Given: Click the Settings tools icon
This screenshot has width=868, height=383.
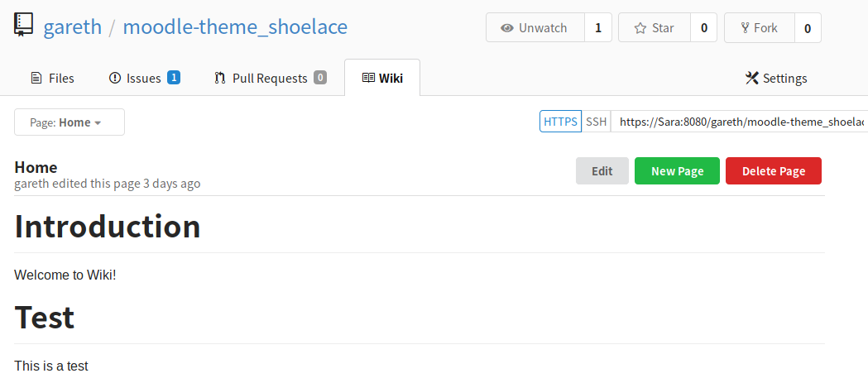Looking at the screenshot, I should tap(752, 78).
